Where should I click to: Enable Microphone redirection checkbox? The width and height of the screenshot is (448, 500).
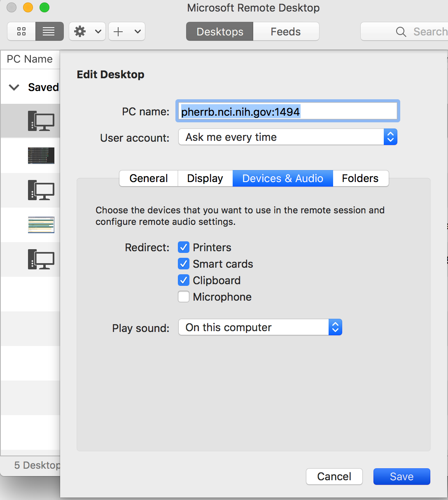click(x=184, y=297)
